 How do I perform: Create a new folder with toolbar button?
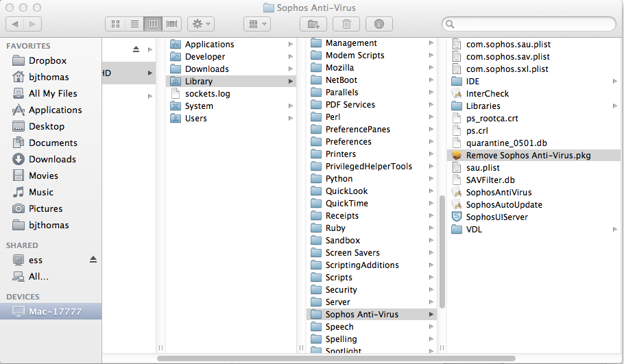pyautogui.click(x=313, y=24)
